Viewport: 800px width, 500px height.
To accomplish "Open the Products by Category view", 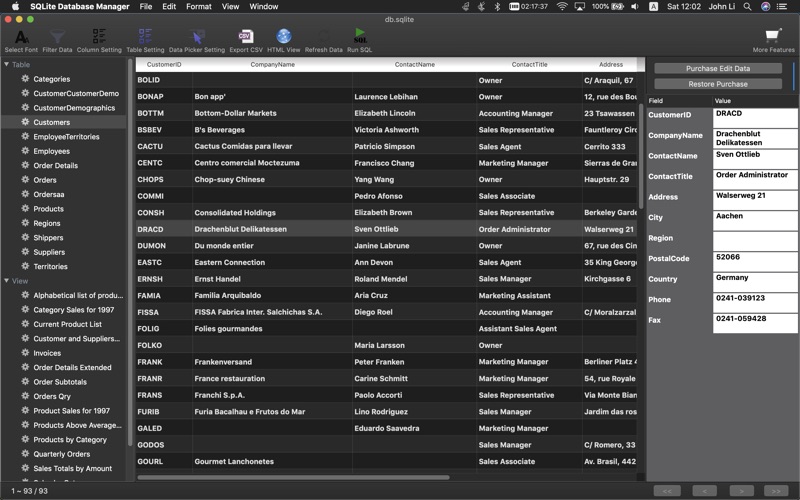I will 70,439.
